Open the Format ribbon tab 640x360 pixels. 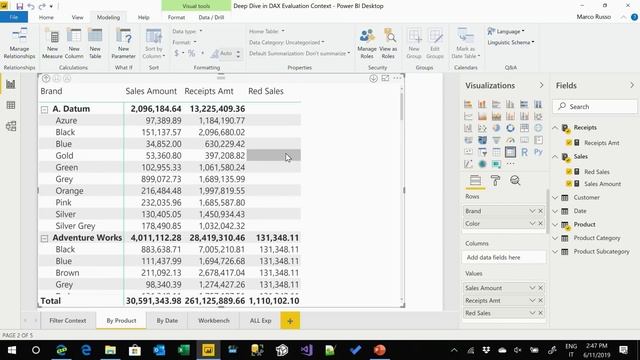point(176,17)
